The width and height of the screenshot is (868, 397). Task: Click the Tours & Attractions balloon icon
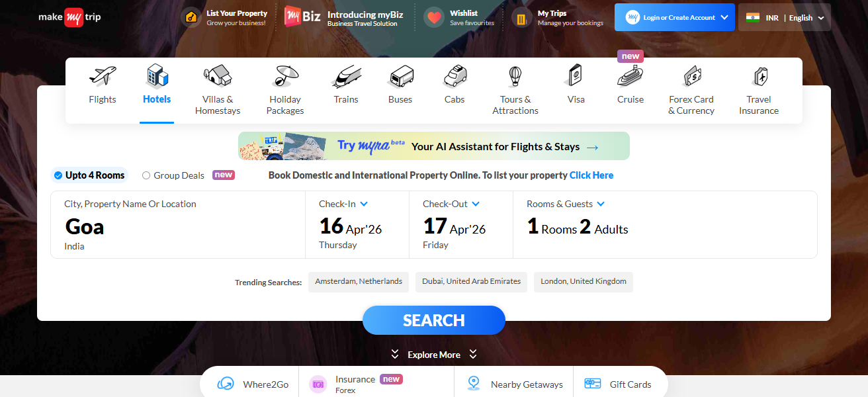(515, 76)
